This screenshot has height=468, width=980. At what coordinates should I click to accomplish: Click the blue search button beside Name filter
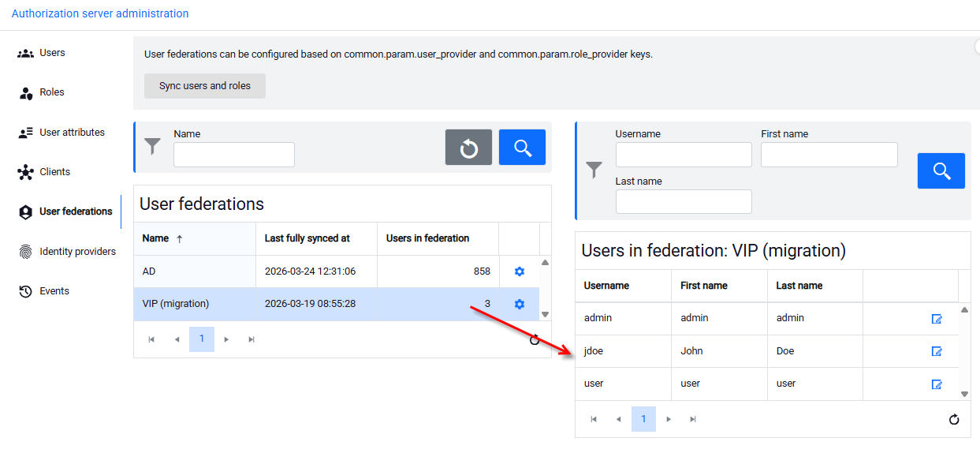point(522,148)
